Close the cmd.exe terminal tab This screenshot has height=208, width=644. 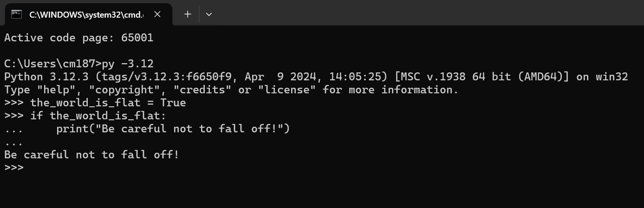(x=157, y=14)
